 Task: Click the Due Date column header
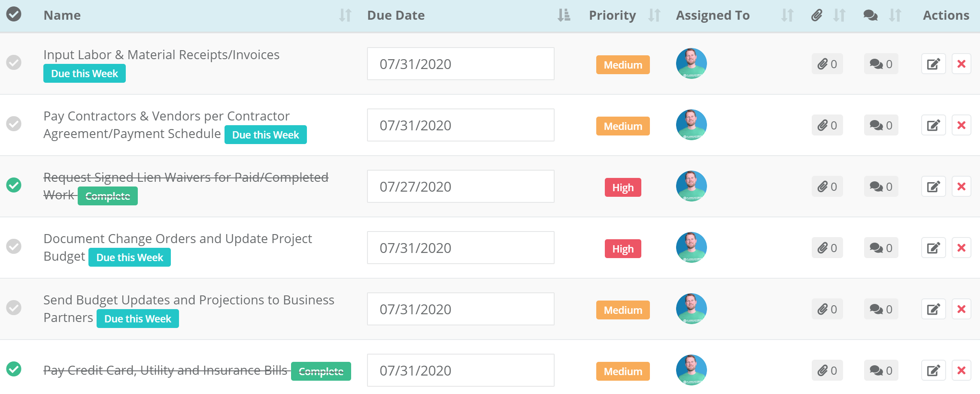[395, 15]
